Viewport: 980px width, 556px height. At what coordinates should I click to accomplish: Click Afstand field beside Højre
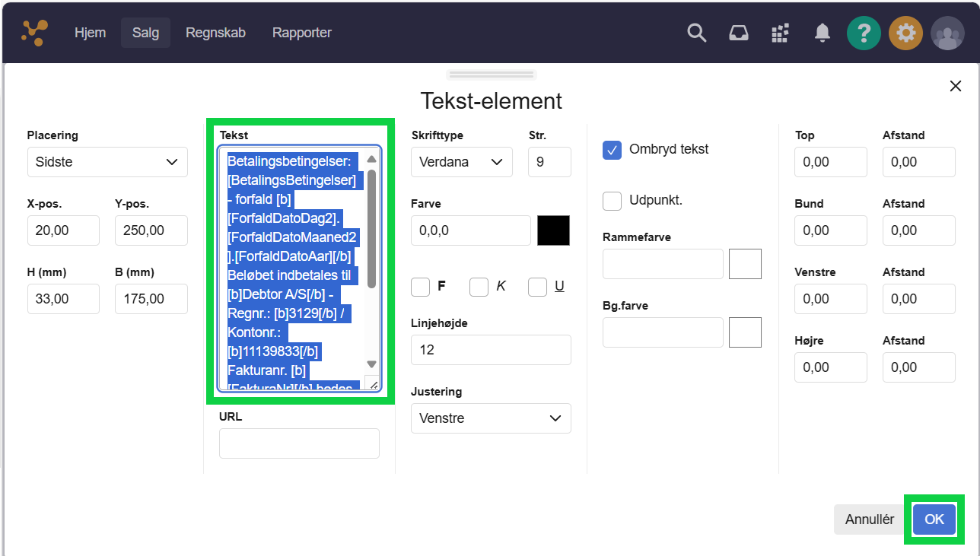click(919, 367)
